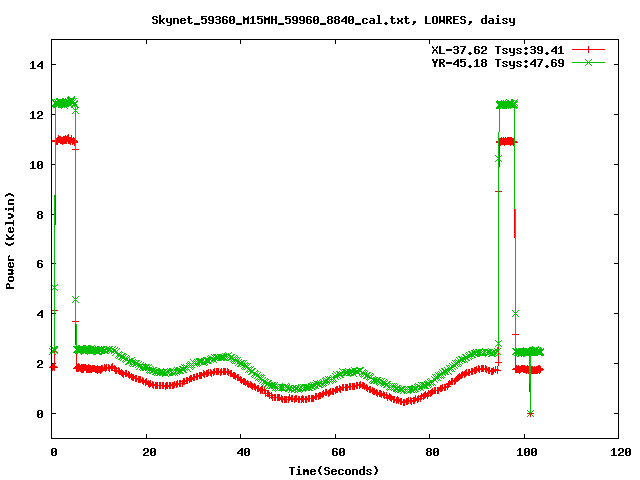Click the x-axis tick label 40
Viewport: 640px width, 480px height.
[x=244, y=452]
